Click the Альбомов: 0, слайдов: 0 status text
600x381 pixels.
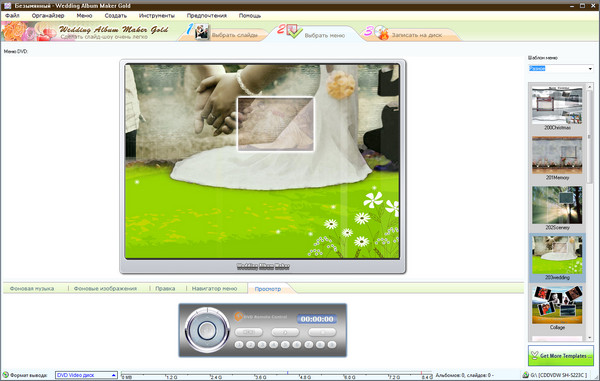pos(464,375)
